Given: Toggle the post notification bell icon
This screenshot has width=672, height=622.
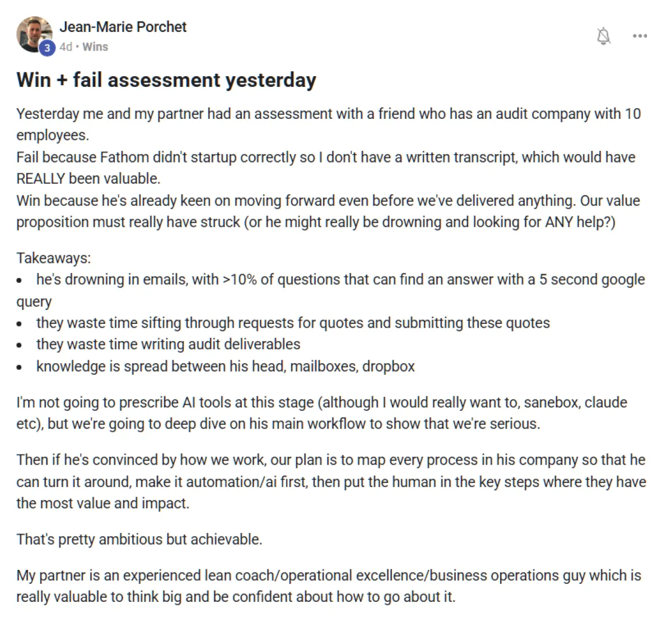Looking at the screenshot, I should point(604,36).
